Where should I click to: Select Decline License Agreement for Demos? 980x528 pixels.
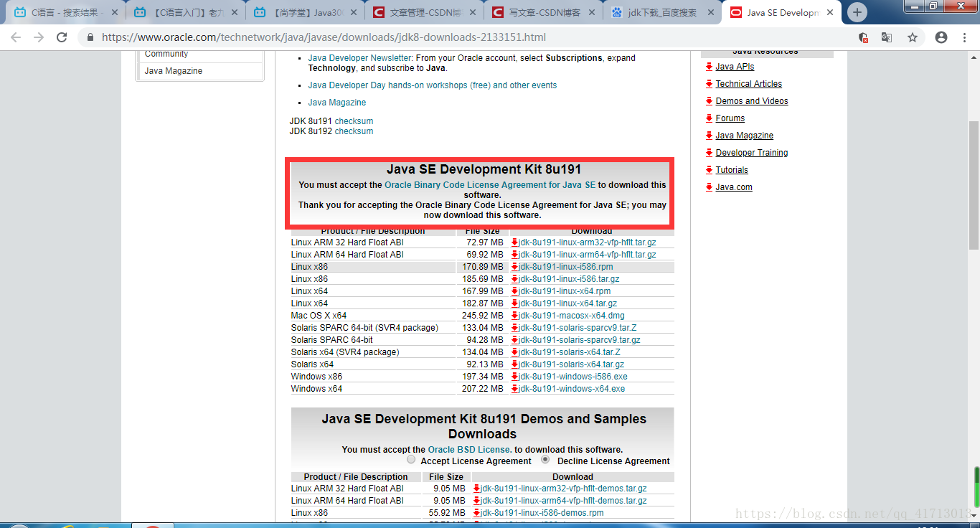[545, 460]
